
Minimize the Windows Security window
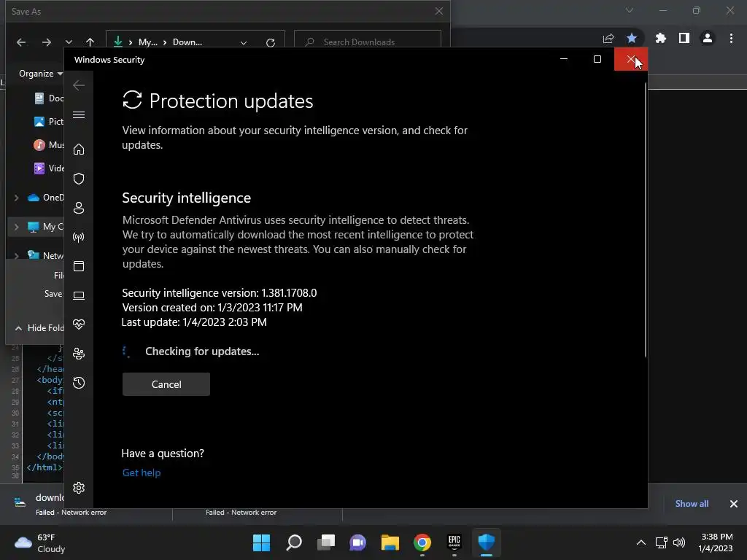(x=564, y=59)
